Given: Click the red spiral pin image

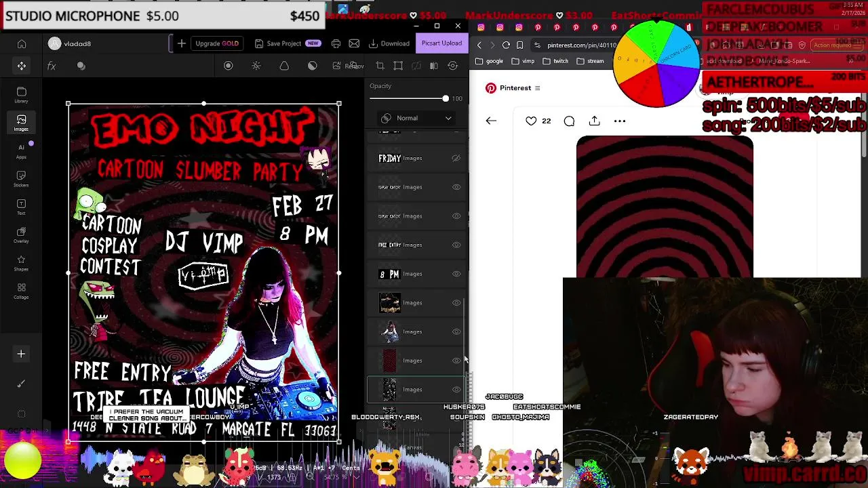Looking at the screenshot, I should pos(665,207).
